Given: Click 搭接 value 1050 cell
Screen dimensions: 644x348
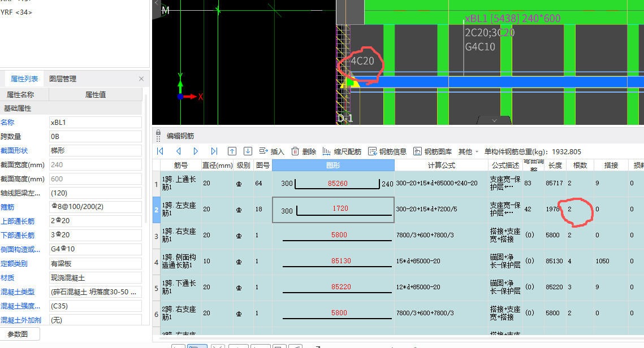Looking at the screenshot, I should click(611, 262).
